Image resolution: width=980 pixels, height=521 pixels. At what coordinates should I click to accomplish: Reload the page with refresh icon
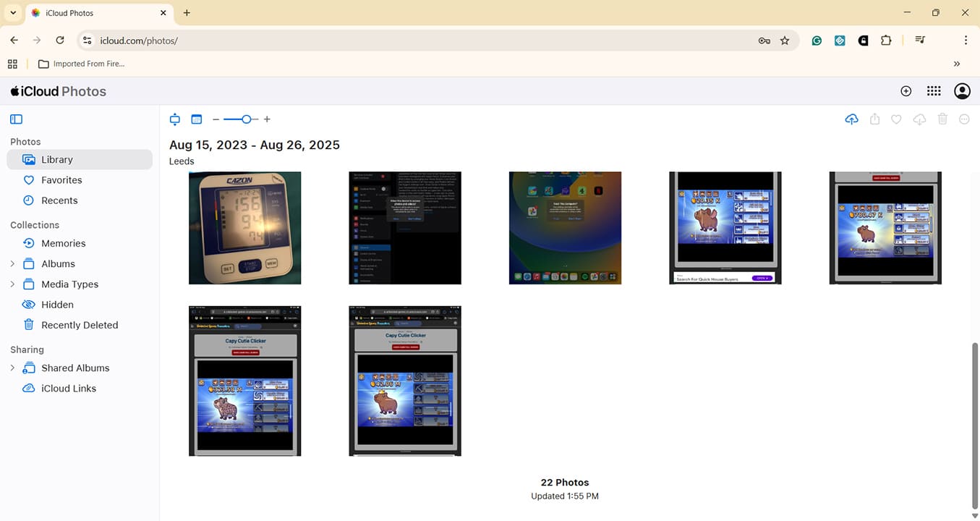pyautogui.click(x=60, y=41)
